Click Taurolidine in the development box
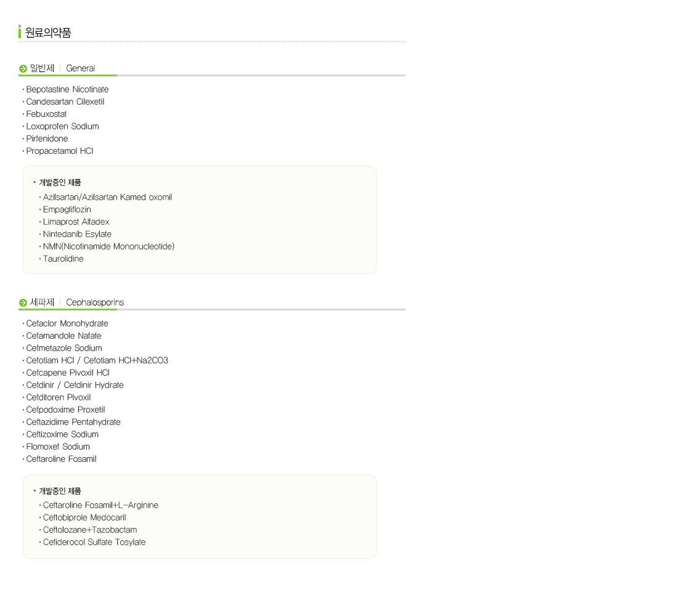Screen dimensions: 678x616 63,259
